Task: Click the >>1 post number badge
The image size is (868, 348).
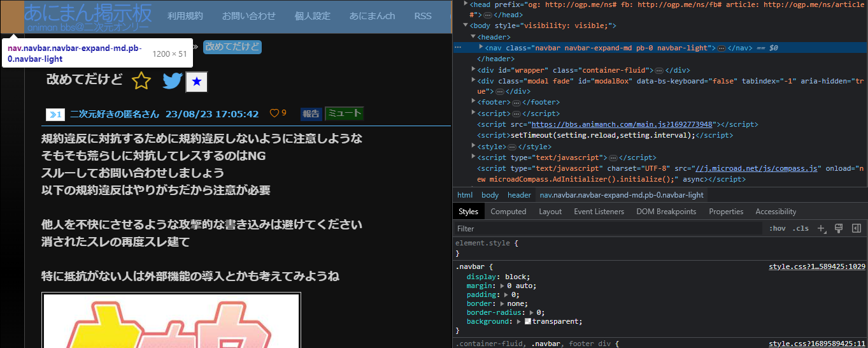Action: point(55,114)
